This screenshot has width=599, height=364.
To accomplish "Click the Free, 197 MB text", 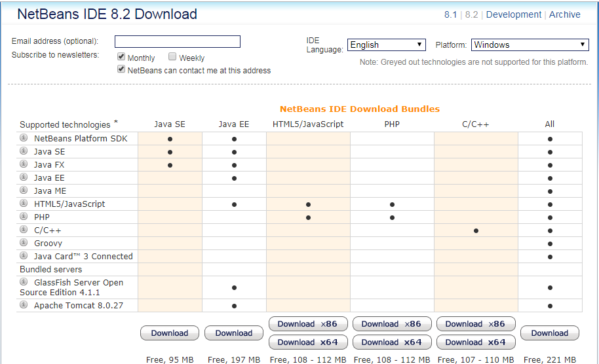I will 234,359.
